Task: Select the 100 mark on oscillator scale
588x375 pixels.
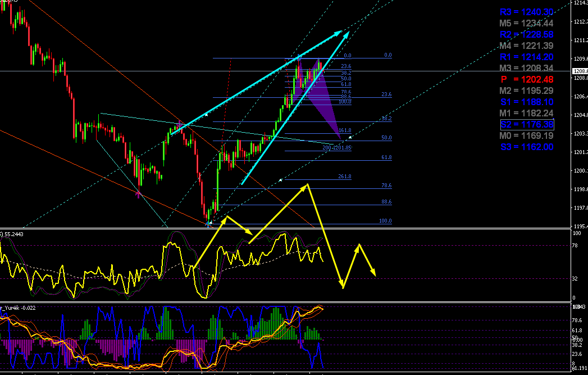Action: coord(576,233)
